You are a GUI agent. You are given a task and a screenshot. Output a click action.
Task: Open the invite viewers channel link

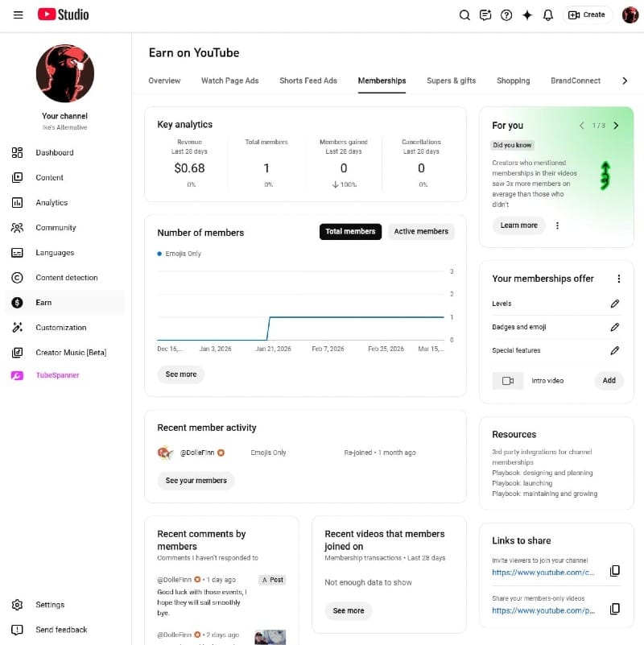543,573
